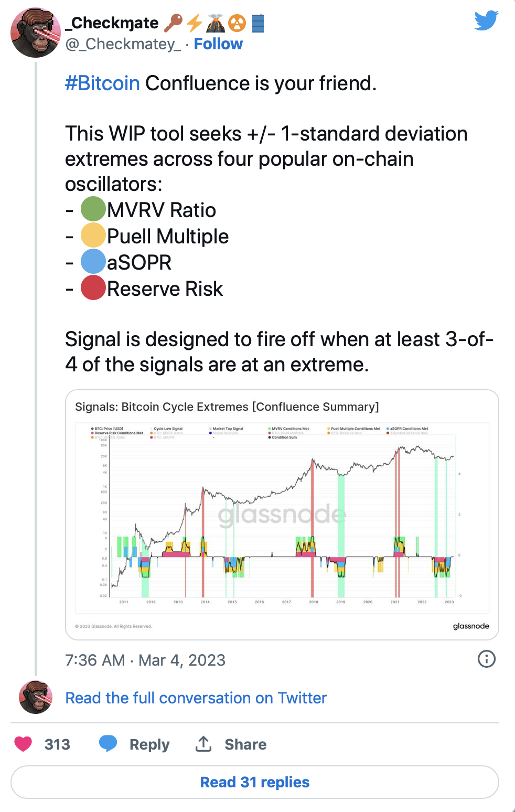
Task: Toggle Market Top Signal legend entry
Action: pos(227,429)
